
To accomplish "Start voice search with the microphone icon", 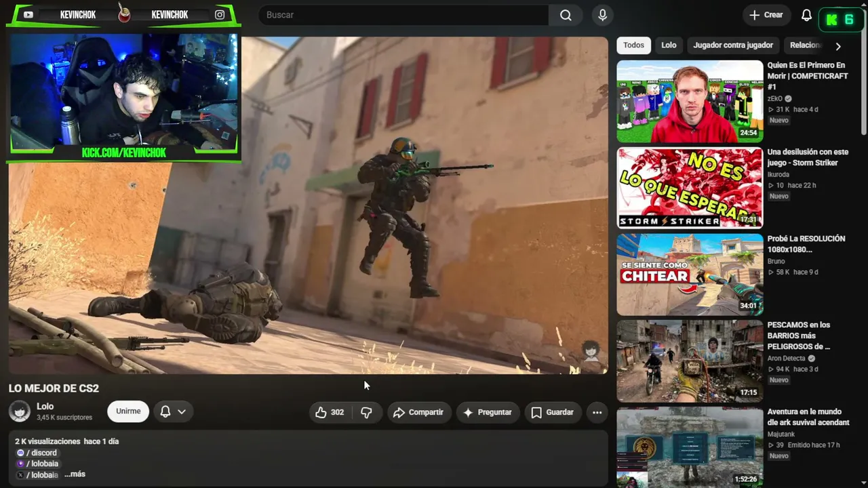I will (602, 15).
